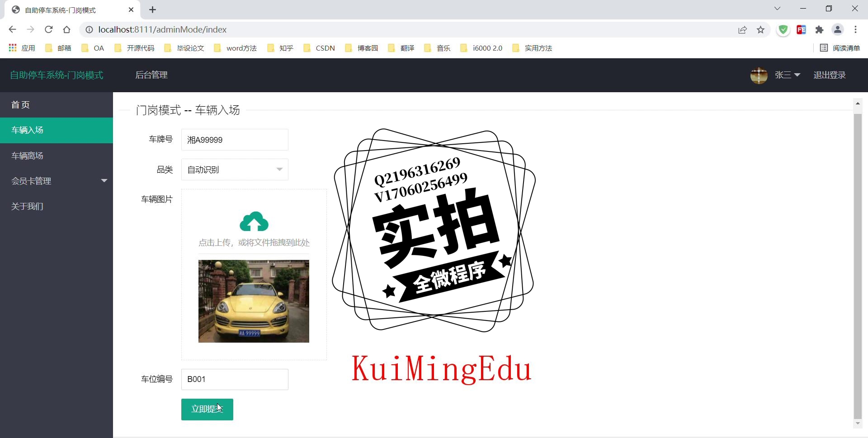
Task: Open the 知乎 bookmark folder
Action: pos(280,48)
